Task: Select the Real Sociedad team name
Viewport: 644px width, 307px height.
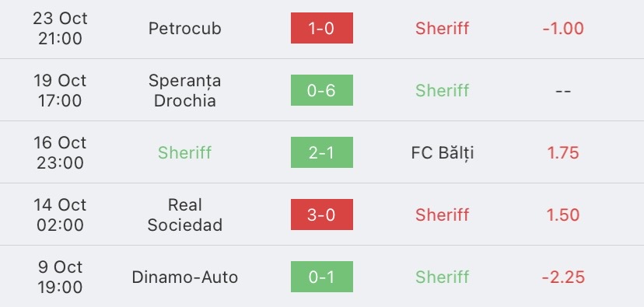Action: tap(185, 215)
